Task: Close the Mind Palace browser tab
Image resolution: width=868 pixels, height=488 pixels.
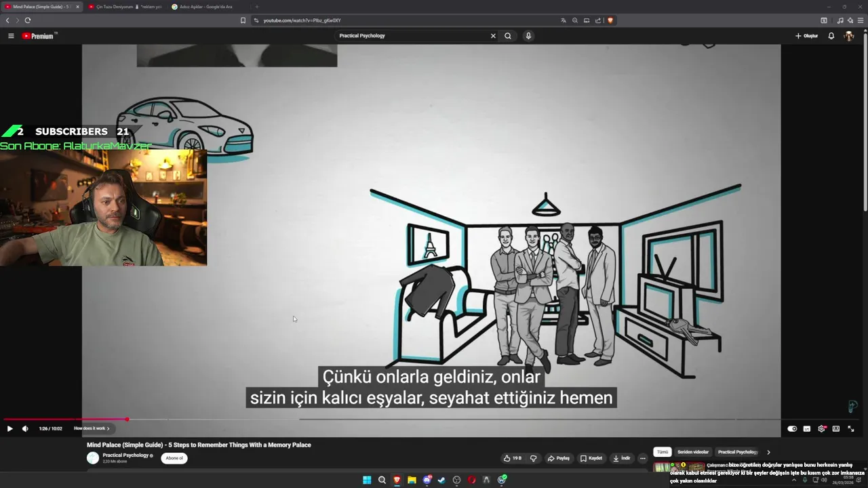Action: point(77,7)
